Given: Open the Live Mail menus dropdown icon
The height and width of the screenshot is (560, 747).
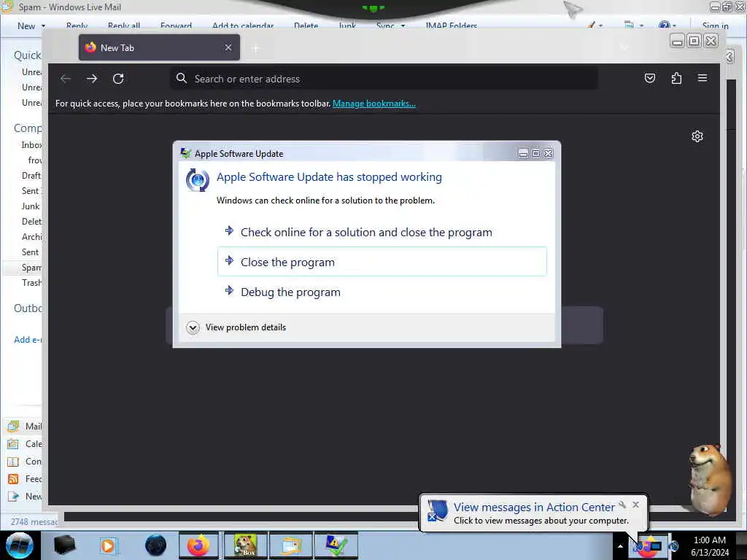Looking at the screenshot, I should [x=634, y=26].
